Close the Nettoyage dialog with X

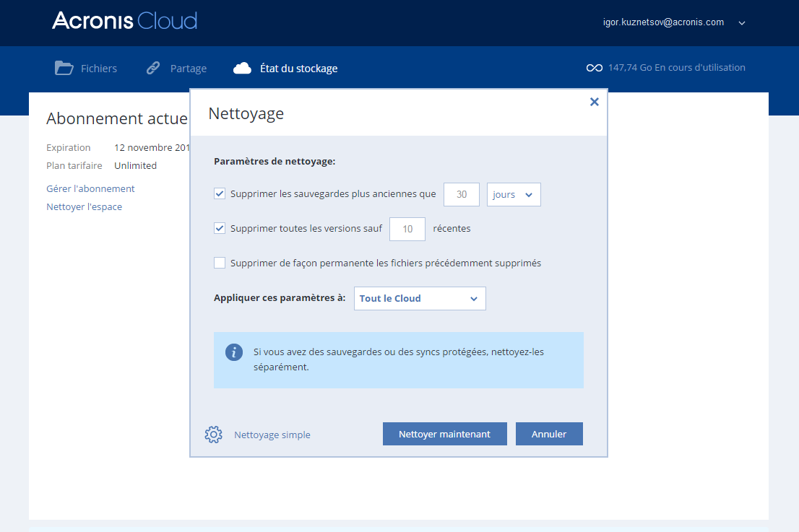click(x=594, y=102)
